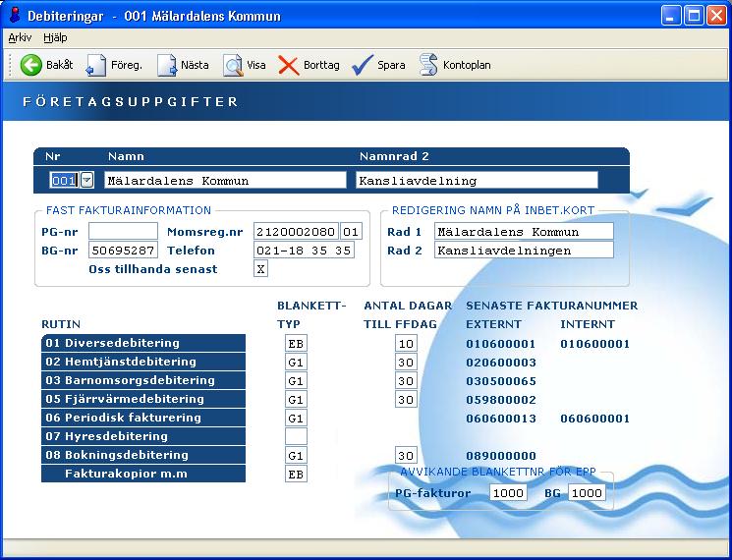
Task: Click blankettyp field G1 for Bokningsdebitering
Action: tap(296, 456)
